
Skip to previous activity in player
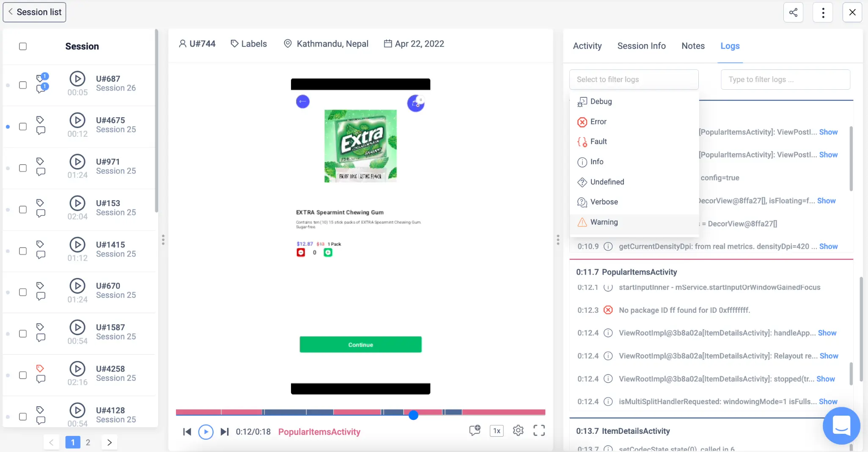(x=187, y=432)
